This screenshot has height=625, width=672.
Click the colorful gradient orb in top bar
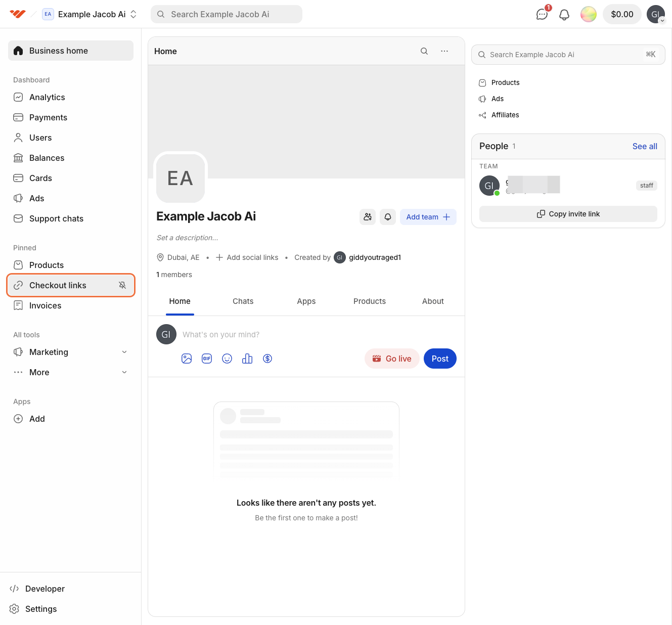point(589,14)
